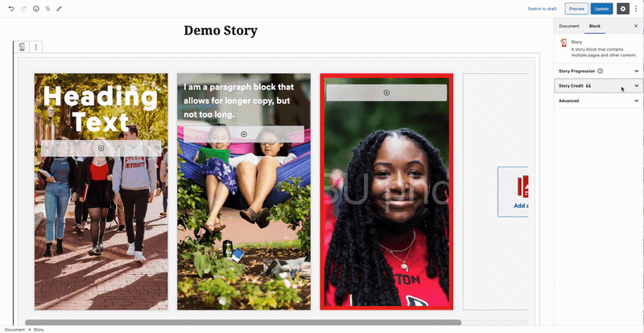The height and width of the screenshot is (333, 644).
Task: Toggle the settings gear sidebar button
Action: point(623,9)
